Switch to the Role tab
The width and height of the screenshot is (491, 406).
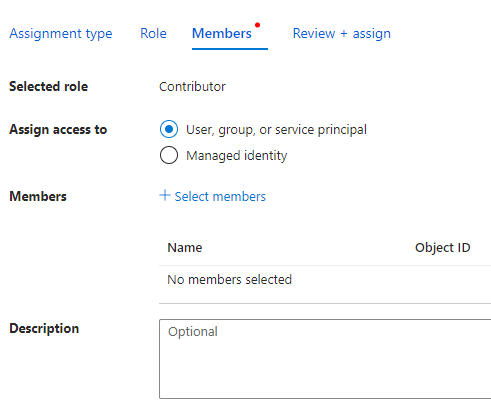[x=153, y=33]
